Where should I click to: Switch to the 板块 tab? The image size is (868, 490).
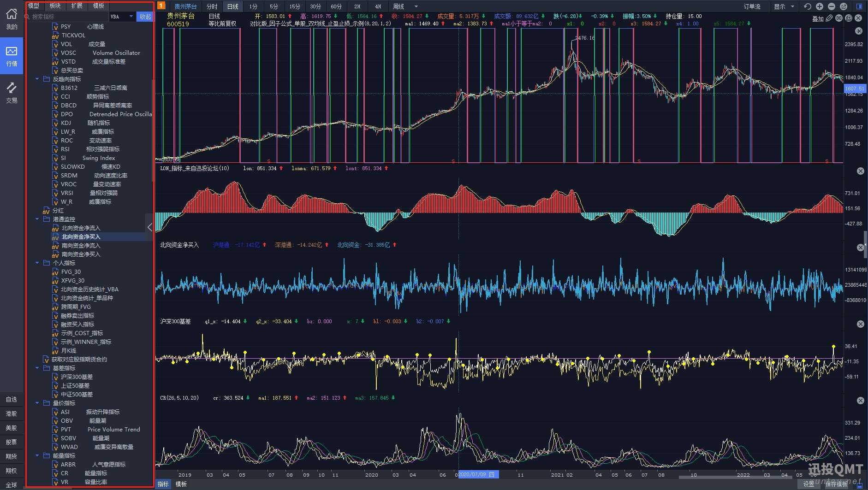[x=55, y=6]
